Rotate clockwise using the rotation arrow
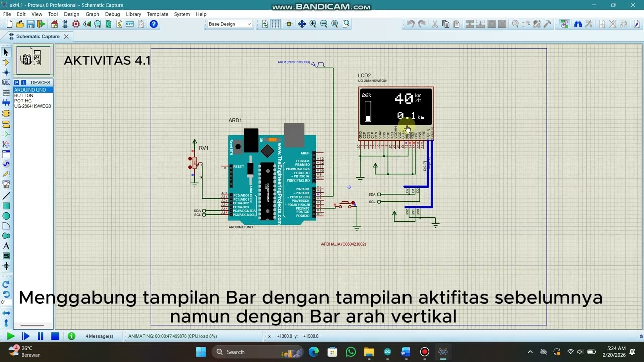The image size is (644, 362). pyautogui.click(x=6, y=284)
